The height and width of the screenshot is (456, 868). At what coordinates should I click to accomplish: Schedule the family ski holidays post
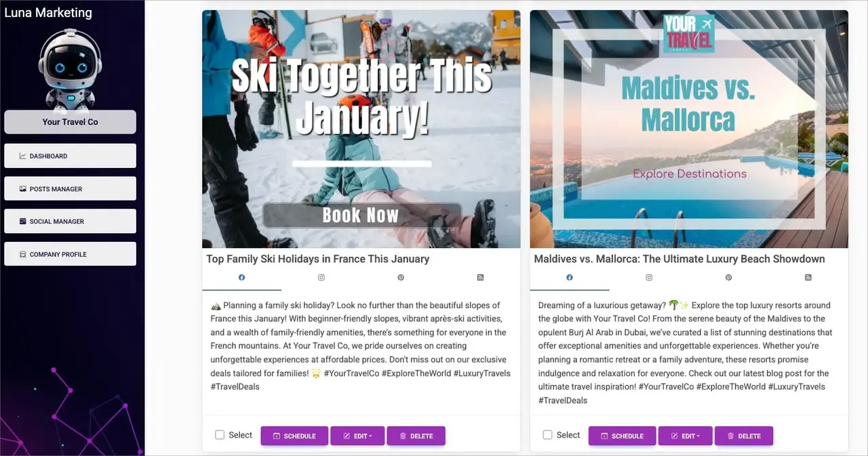[294, 436]
